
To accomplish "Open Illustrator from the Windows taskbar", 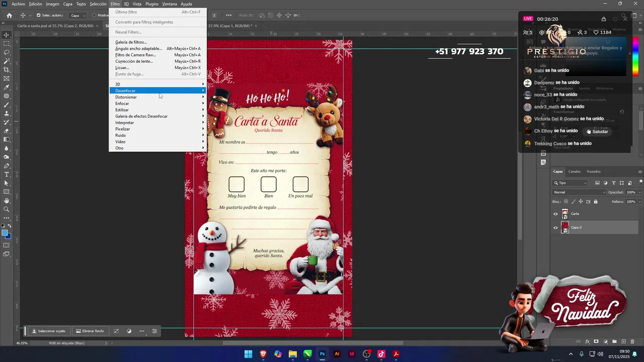I will click(337, 354).
